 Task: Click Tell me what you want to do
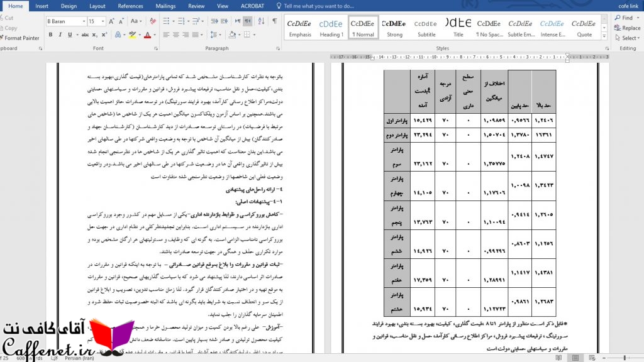pos(319,6)
